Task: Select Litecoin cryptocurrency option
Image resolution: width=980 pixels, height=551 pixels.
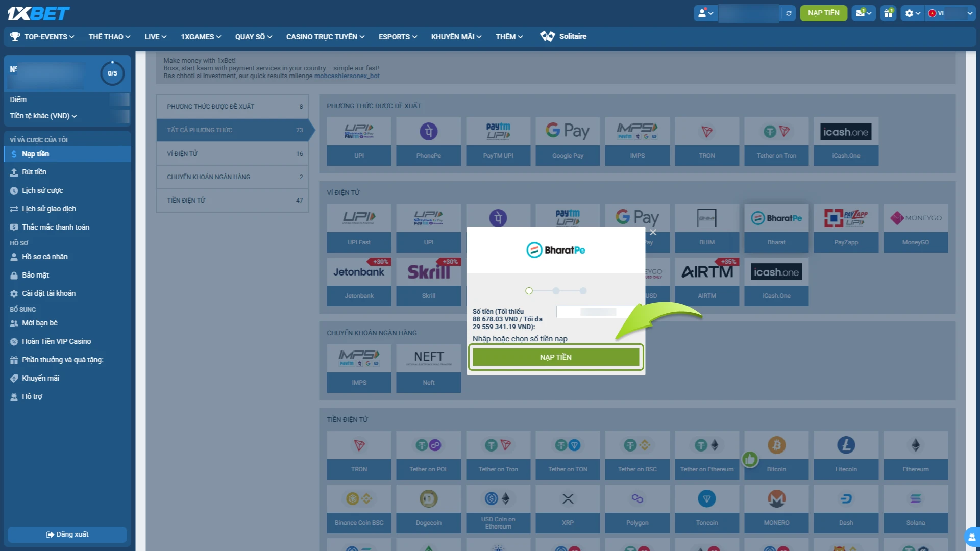Action: pyautogui.click(x=846, y=454)
